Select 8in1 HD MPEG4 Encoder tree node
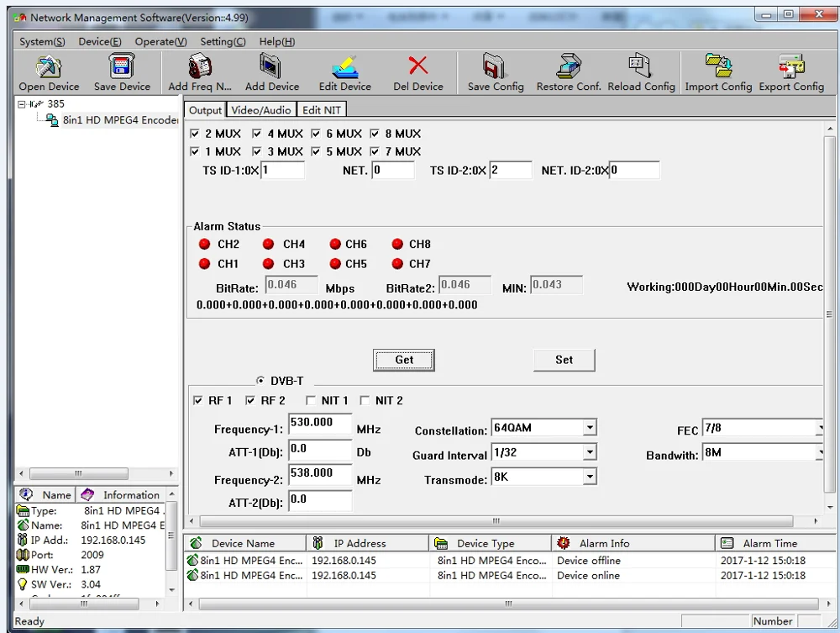 click(120, 120)
